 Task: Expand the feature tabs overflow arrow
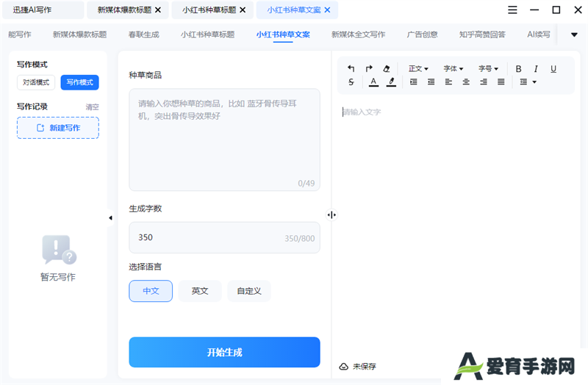(574, 35)
